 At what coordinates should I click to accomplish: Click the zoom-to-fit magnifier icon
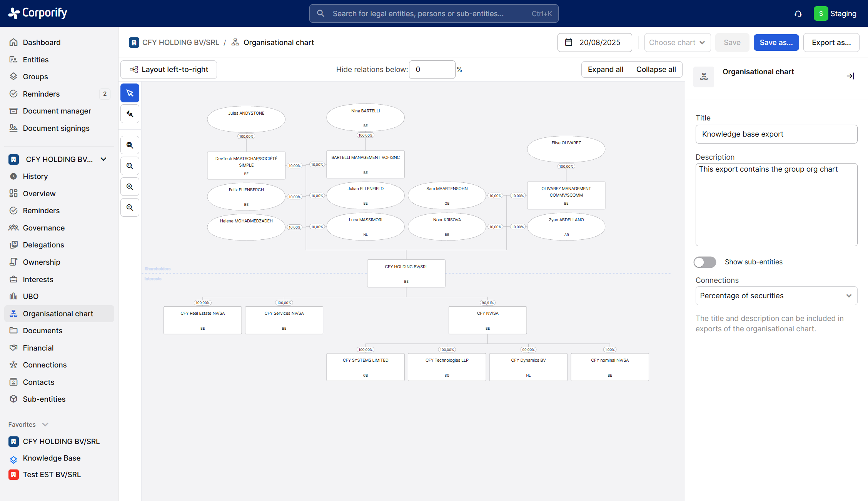click(x=130, y=145)
